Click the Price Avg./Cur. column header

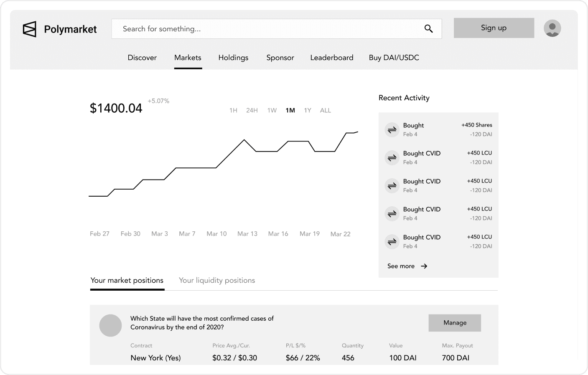231,346
